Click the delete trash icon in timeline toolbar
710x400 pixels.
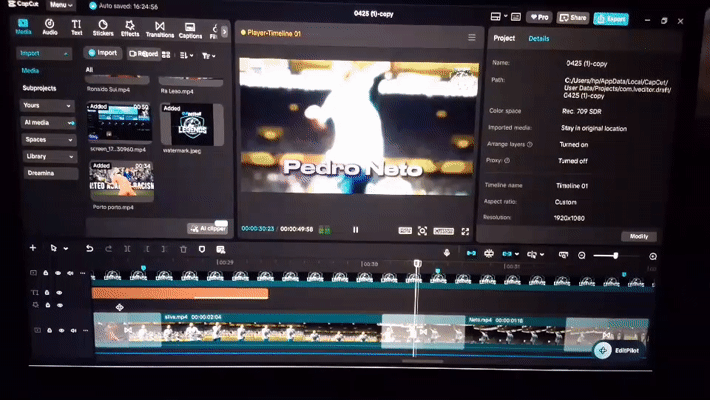(183, 249)
